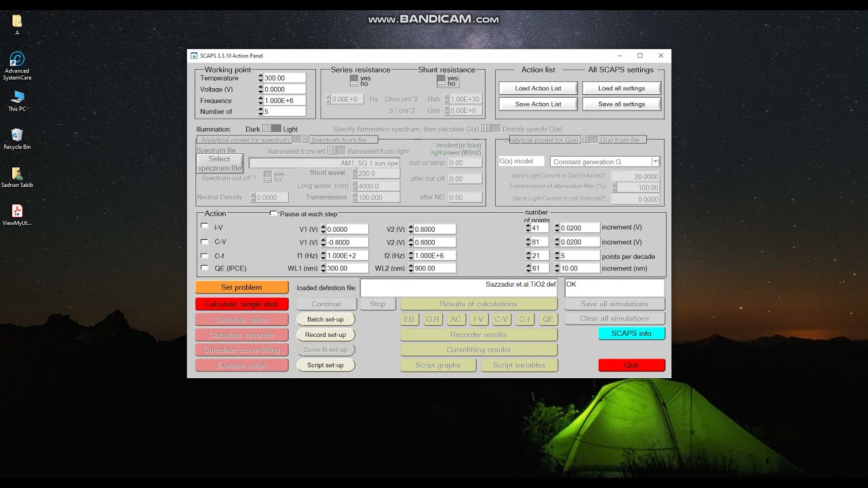Tick the QE (IPCE) action checkbox

(205, 268)
